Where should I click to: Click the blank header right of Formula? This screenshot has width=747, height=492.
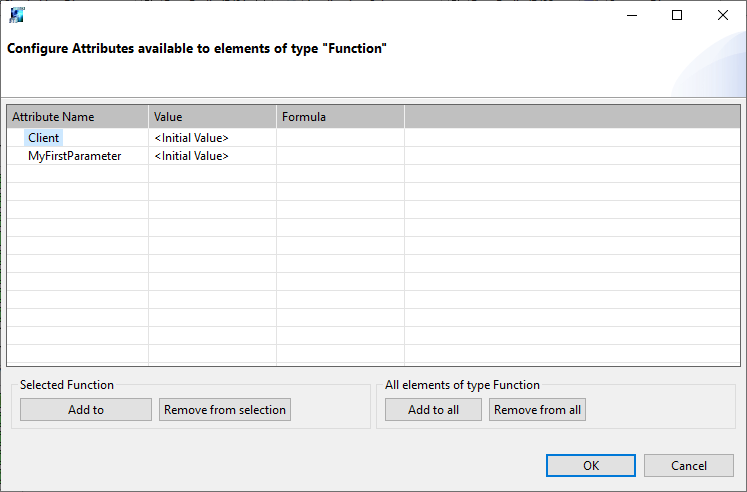point(571,117)
